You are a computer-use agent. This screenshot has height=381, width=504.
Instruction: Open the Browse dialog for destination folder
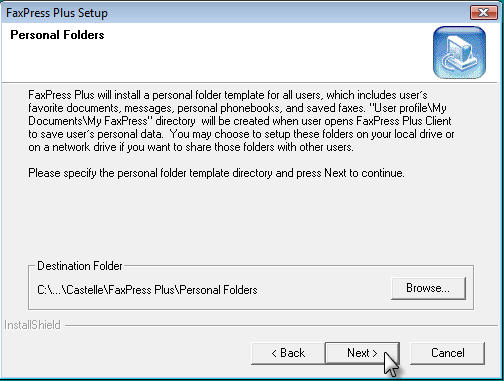click(428, 288)
